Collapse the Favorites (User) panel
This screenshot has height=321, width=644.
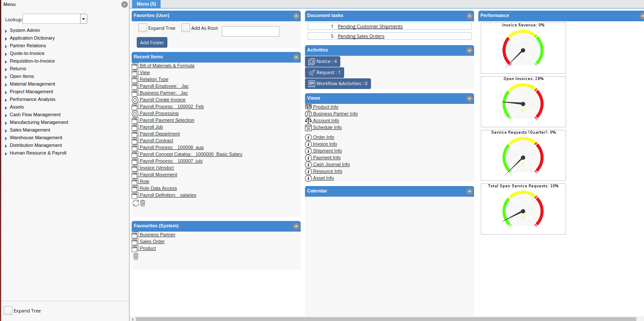click(296, 16)
